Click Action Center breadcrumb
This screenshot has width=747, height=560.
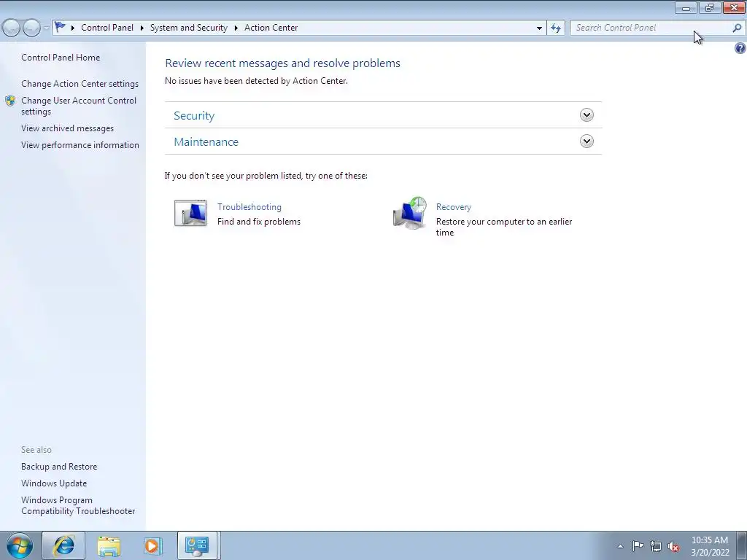[271, 28]
